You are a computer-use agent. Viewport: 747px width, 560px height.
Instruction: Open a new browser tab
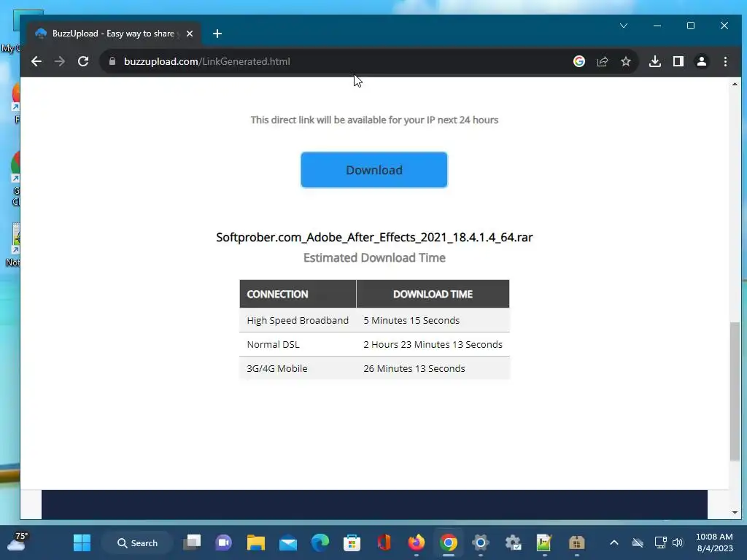point(217,34)
